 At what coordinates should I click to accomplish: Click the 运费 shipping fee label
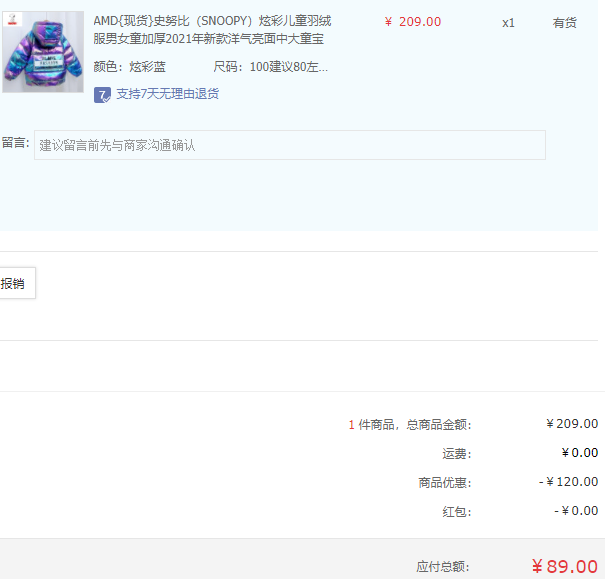[456, 454]
